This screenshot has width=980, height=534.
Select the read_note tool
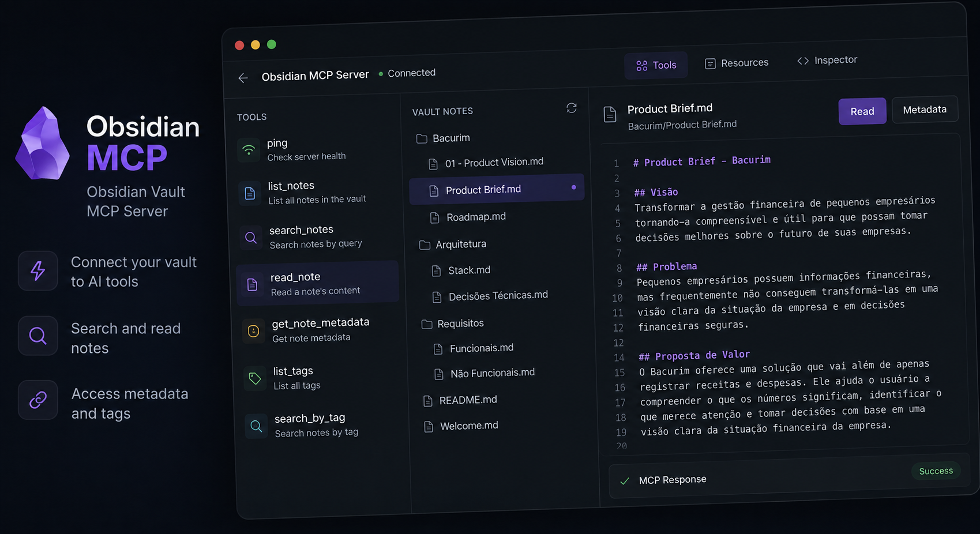[318, 283]
